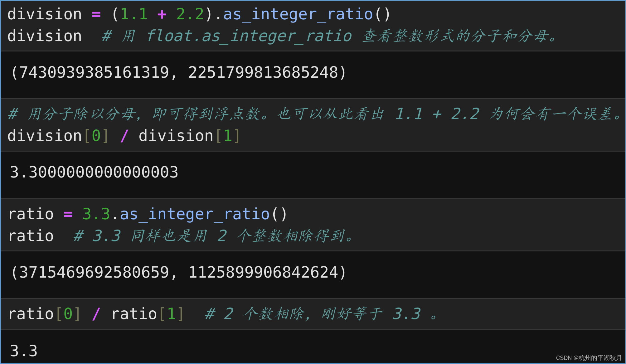Click the division[1] expression
This screenshot has height=364, width=626.
click(189, 136)
